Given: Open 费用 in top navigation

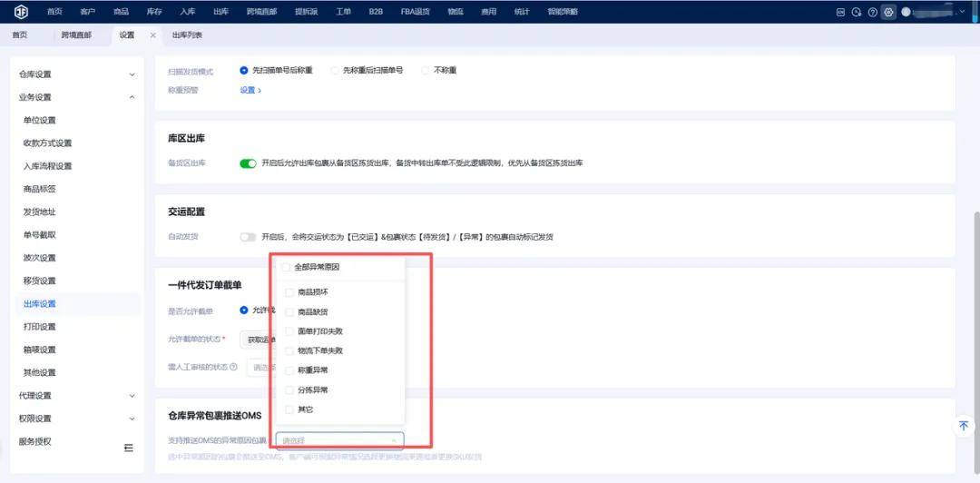Looking at the screenshot, I should click(x=489, y=12).
